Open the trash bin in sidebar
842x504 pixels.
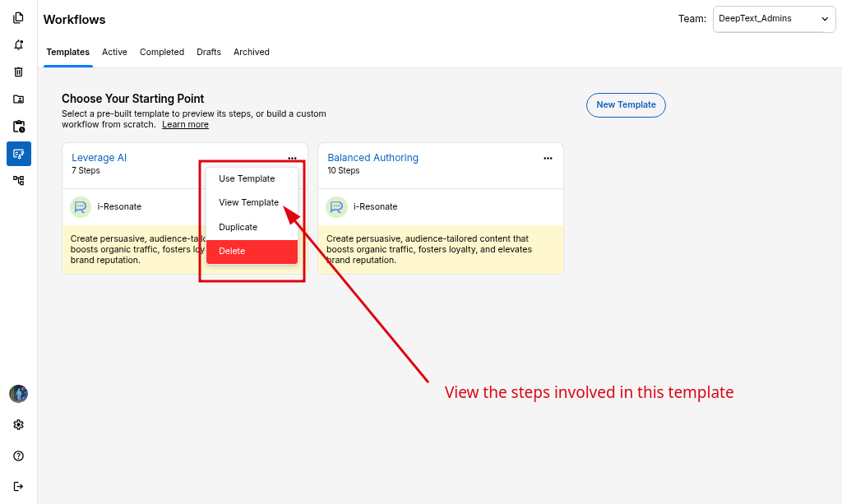click(18, 72)
